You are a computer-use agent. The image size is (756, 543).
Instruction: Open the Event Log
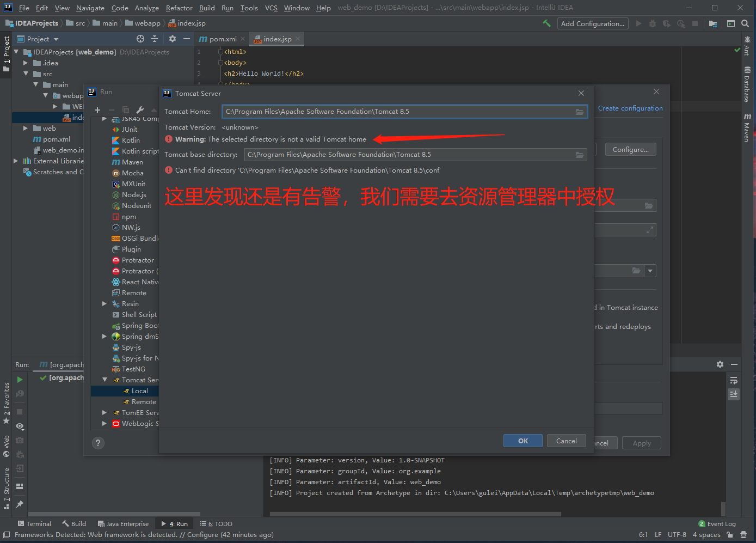tap(717, 524)
